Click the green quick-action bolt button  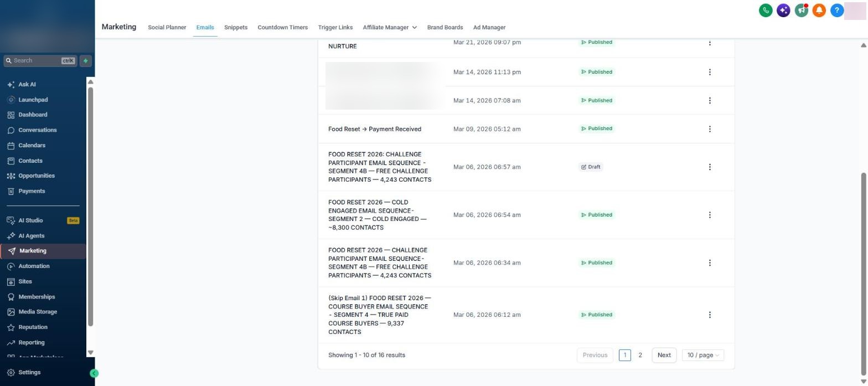click(86, 61)
